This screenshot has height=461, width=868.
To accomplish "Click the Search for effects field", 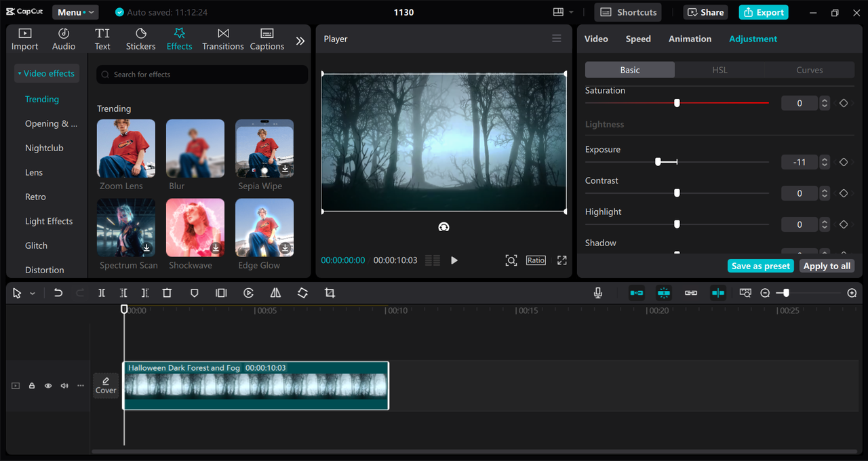I will click(x=202, y=75).
